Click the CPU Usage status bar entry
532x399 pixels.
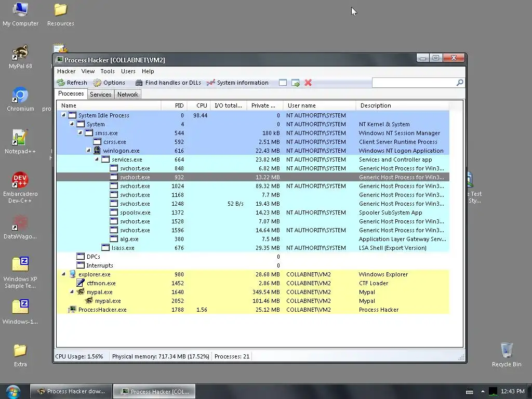tap(79, 356)
